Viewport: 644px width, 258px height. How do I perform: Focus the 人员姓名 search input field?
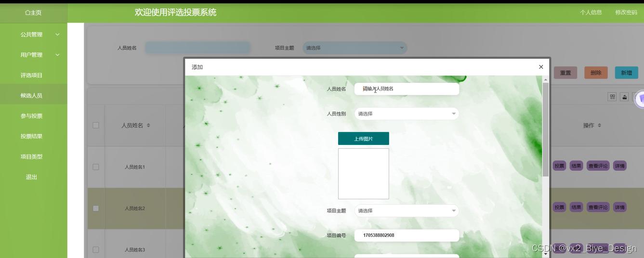(197, 48)
